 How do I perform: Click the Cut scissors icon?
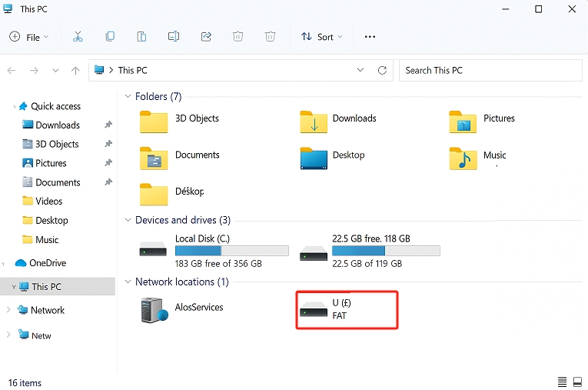pos(78,36)
